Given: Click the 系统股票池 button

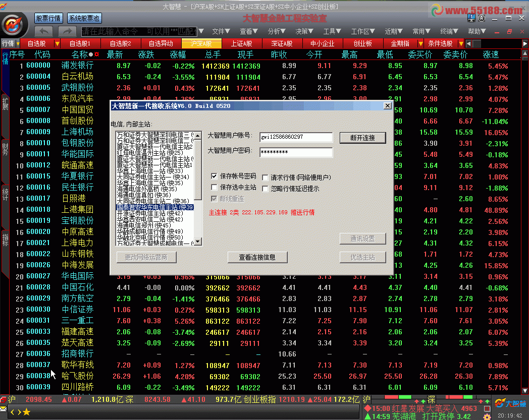Looking at the screenshot, I should click(84, 18).
